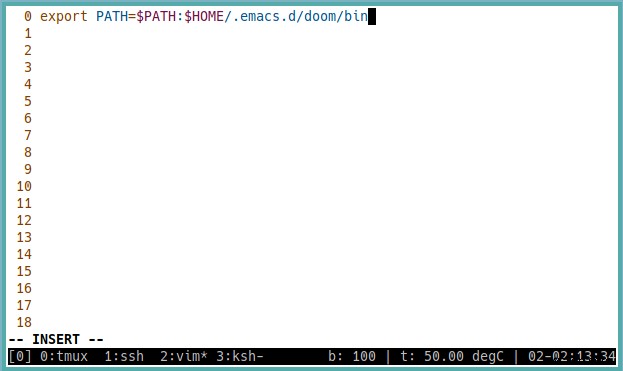Click line number 13
The height and width of the screenshot is (371, 623).
tap(24, 238)
